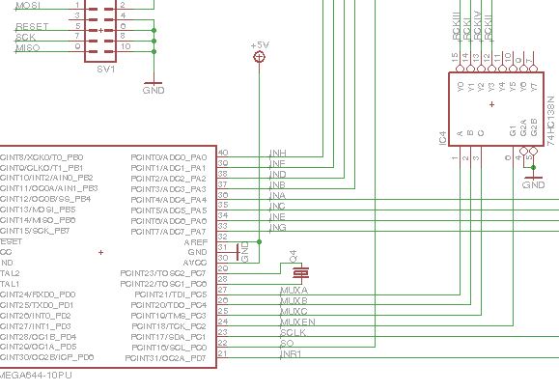Click the junction dot on AREF line

tap(259, 241)
